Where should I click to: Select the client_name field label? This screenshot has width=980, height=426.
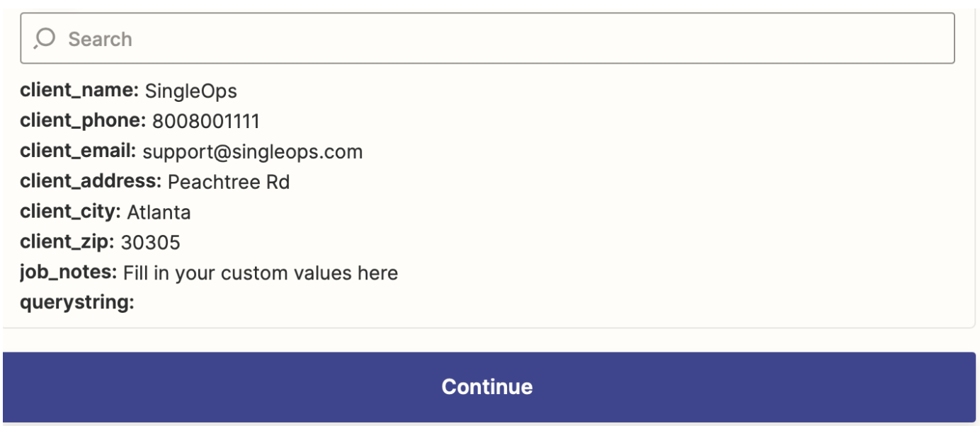click(x=79, y=91)
